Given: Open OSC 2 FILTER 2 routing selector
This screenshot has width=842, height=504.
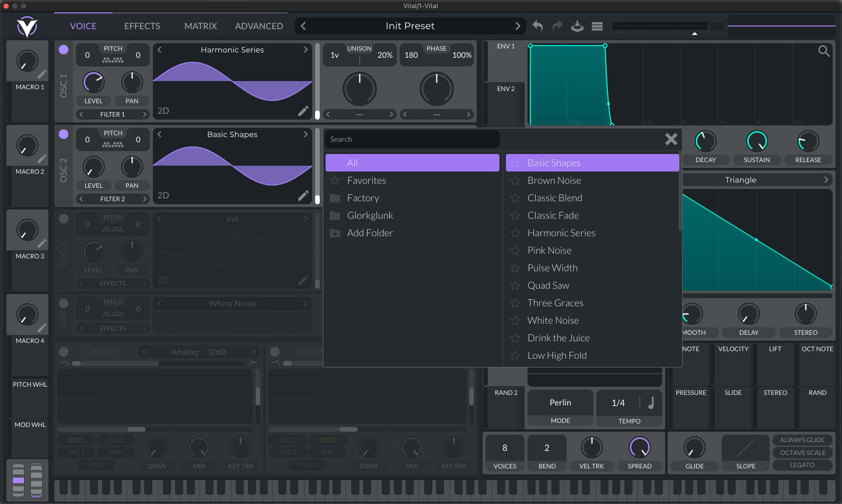Looking at the screenshot, I should 113,199.
